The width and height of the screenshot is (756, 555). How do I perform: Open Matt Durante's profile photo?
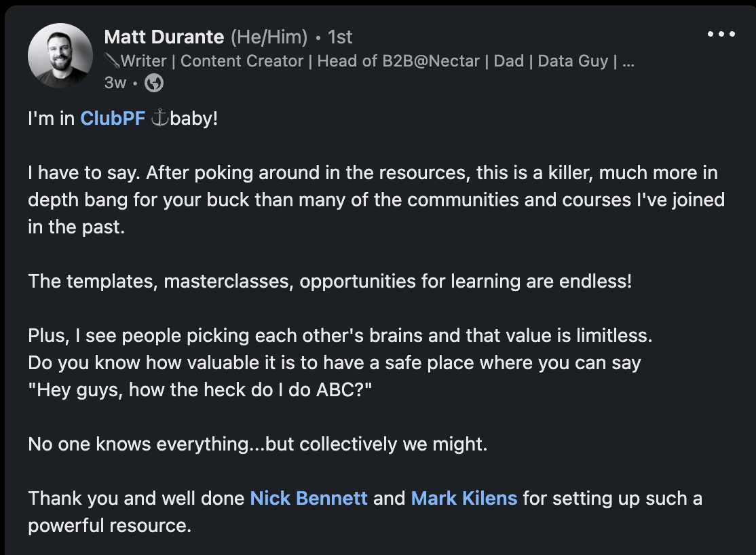pos(60,56)
